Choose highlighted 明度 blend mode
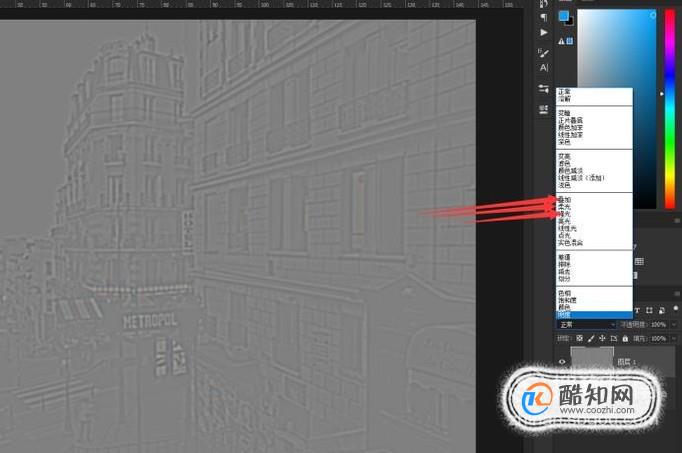This screenshot has width=682, height=453. click(594, 314)
